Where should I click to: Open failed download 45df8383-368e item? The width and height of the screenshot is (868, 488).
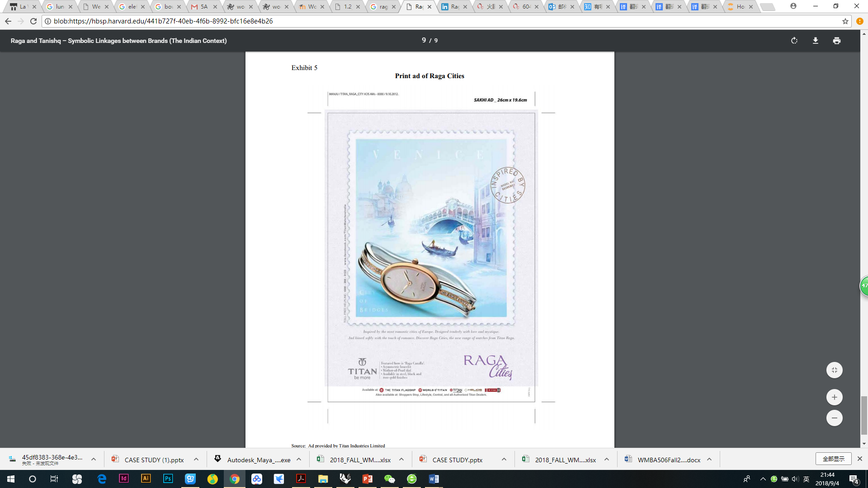point(46,460)
